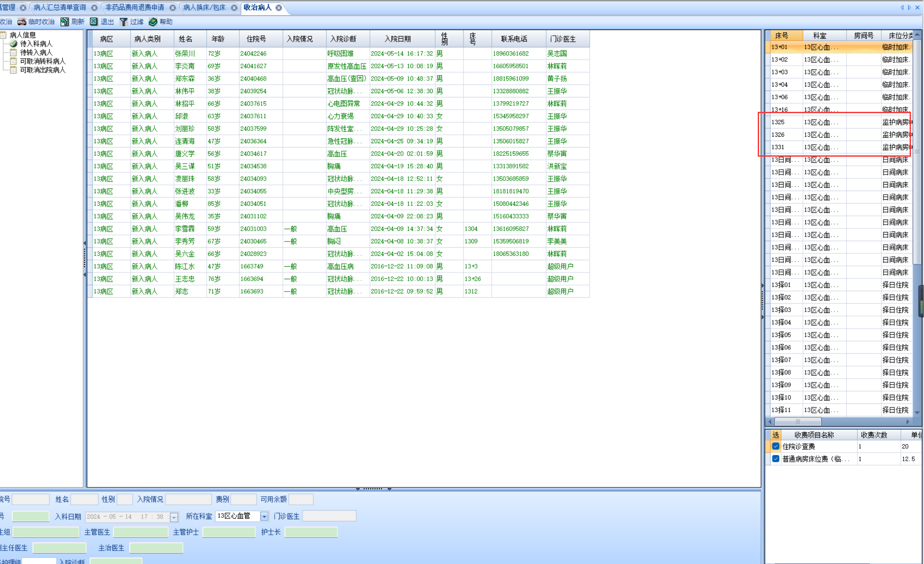Click the 退出 exit icon

pyautogui.click(x=94, y=22)
